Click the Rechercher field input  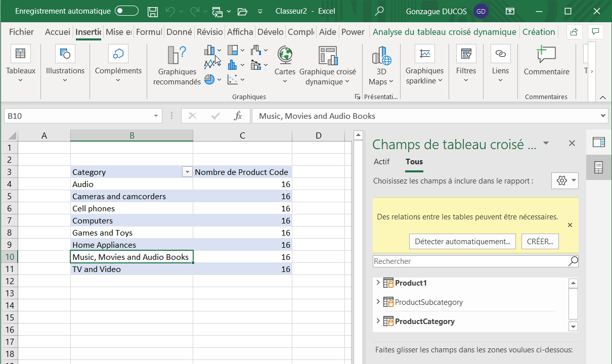click(x=470, y=261)
